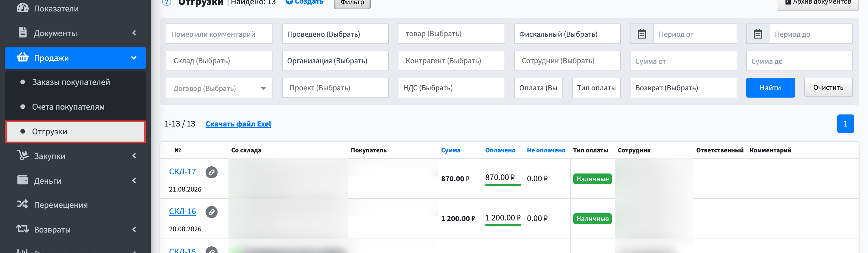Click the Номер или комментарий input field

coord(219,34)
